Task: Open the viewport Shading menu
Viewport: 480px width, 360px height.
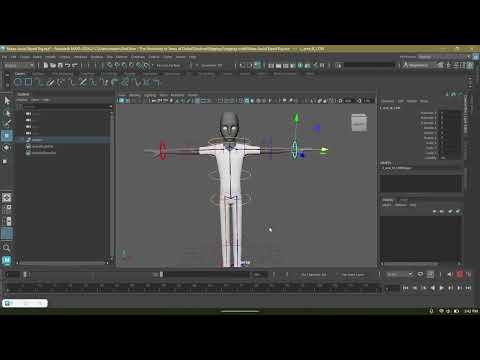Action: click(135, 95)
